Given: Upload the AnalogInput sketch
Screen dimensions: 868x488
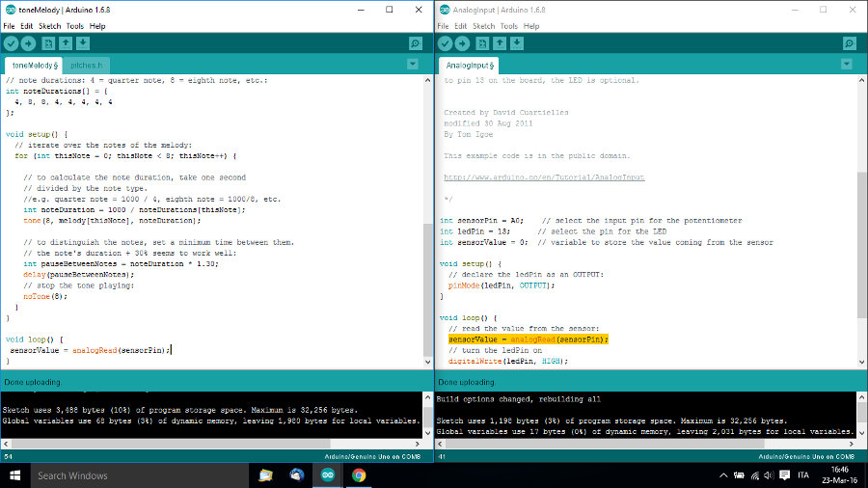Looking at the screenshot, I should [462, 43].
